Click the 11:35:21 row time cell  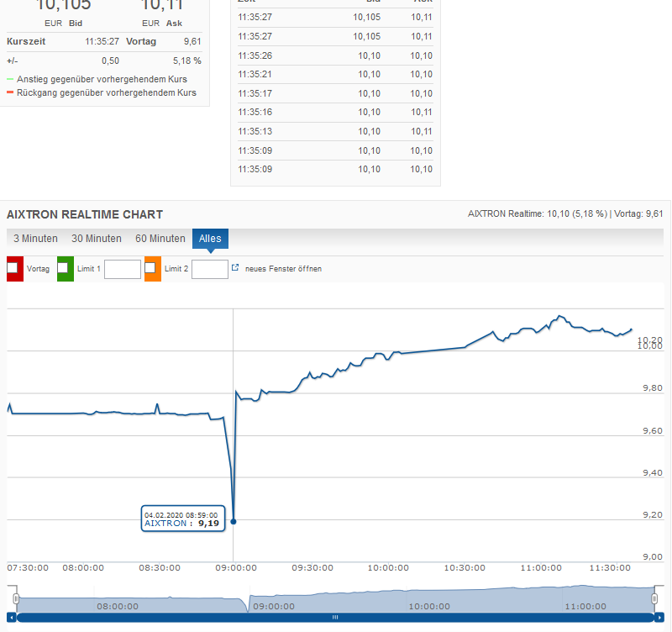click(x=255, y=75)
